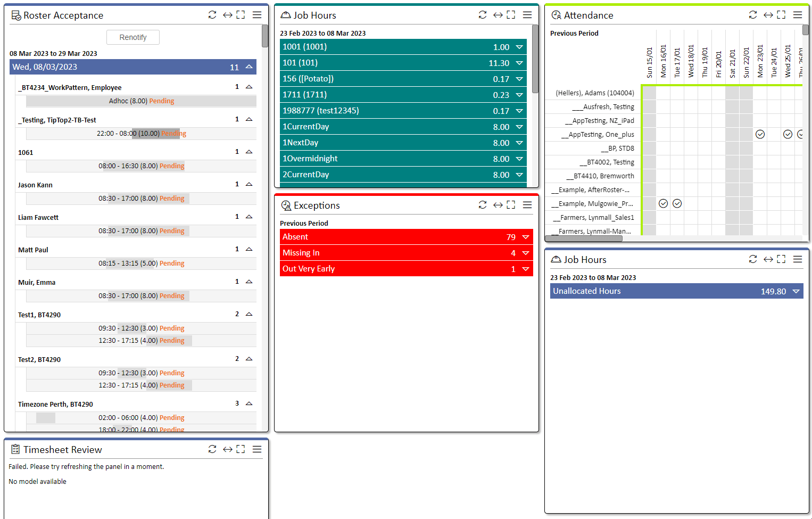Refresh the Timesheet Review panel
The image size is (812, 519).
pyautogui.click(x=212, y=449)
